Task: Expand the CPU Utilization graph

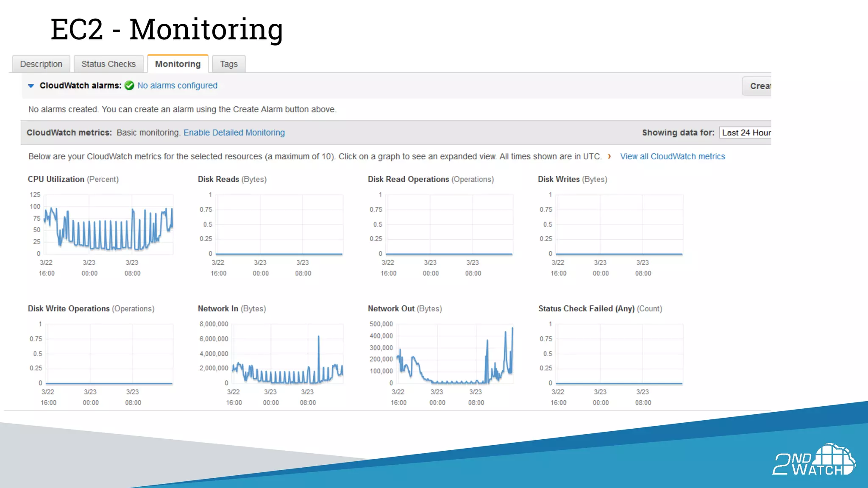Action: 109,225
